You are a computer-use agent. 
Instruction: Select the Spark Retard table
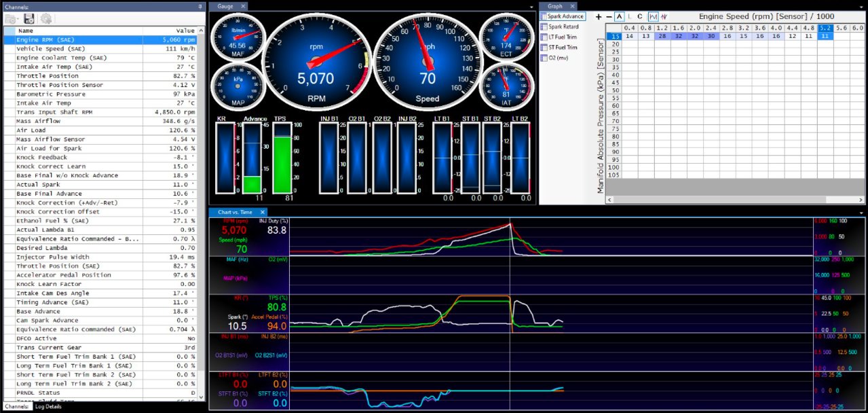point(559,26)
